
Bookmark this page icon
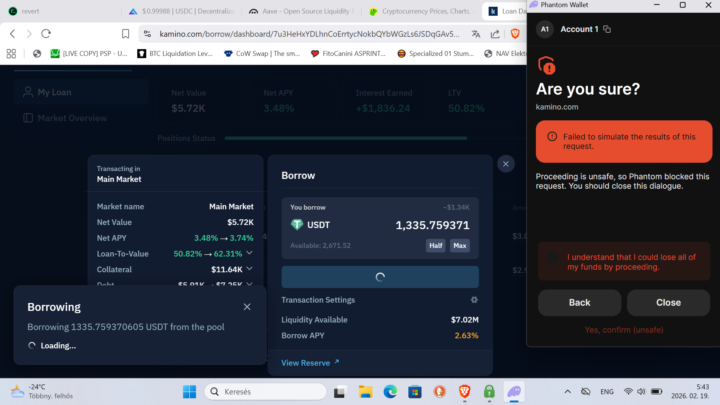125,34
